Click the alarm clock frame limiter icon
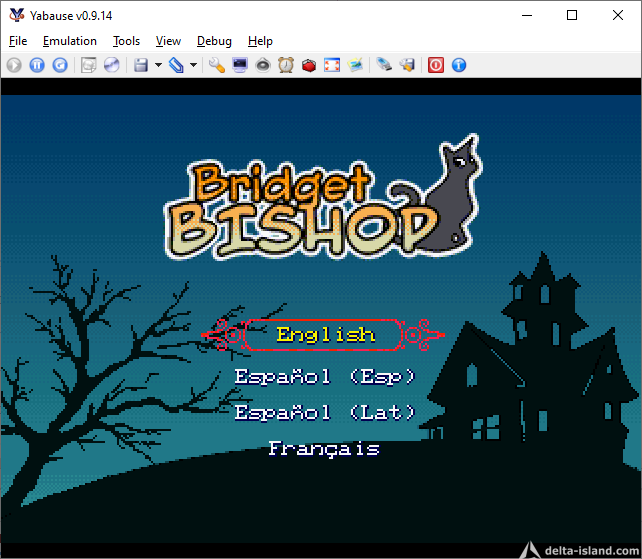This screenshot has width=642, height=559. [286, 65]
